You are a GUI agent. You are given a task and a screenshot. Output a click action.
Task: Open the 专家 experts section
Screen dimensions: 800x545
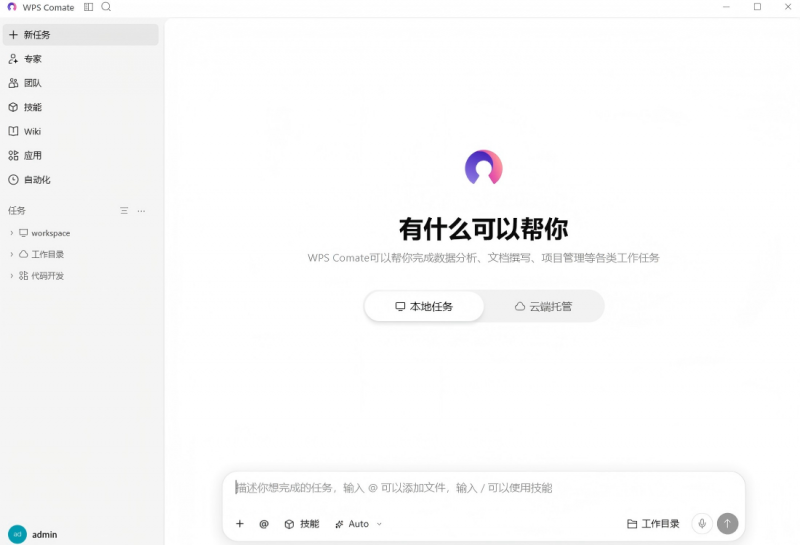coord(81,59)
